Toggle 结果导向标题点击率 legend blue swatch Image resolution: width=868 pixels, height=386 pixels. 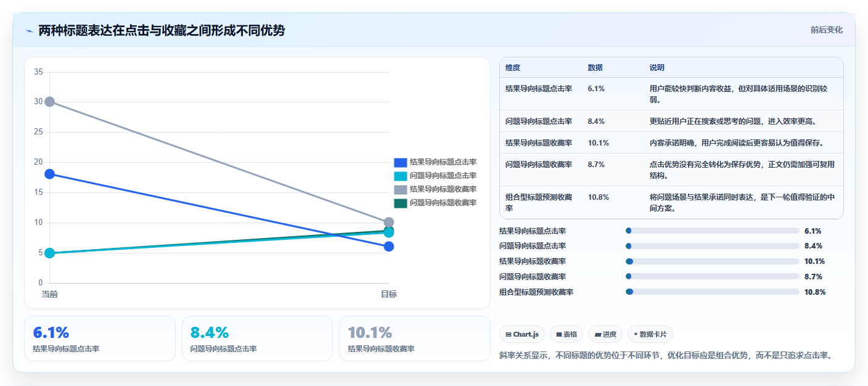tap(401, 162)
